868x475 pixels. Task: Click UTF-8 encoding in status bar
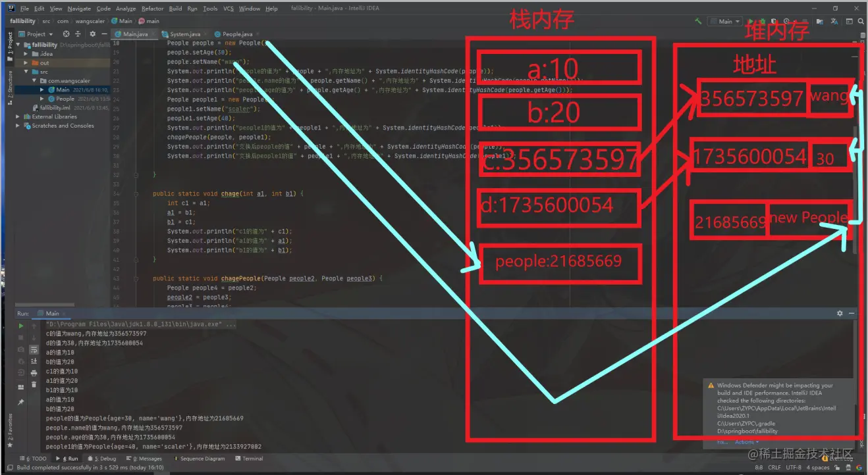pos(794,468)
